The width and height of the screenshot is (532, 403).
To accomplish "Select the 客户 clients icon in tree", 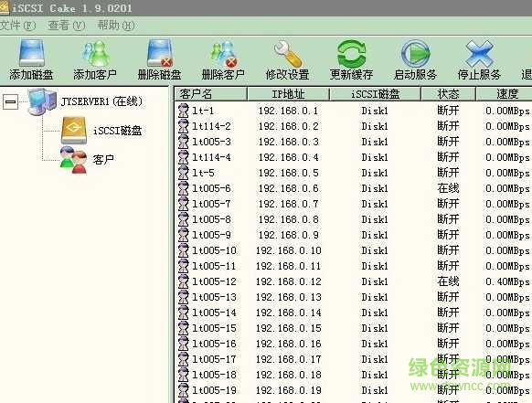I will [x=73, y=159].
